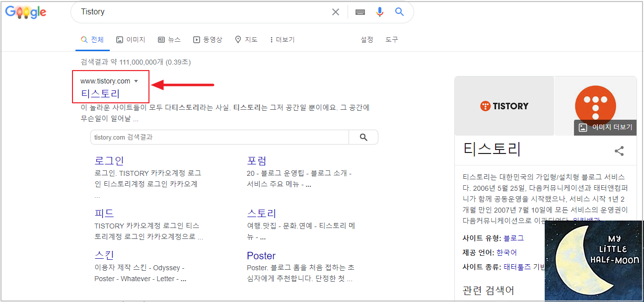Screen dimensions: 644x302
Task: Open the Poster sitelink
Action: pyautogui.click(x=261, y=256)
